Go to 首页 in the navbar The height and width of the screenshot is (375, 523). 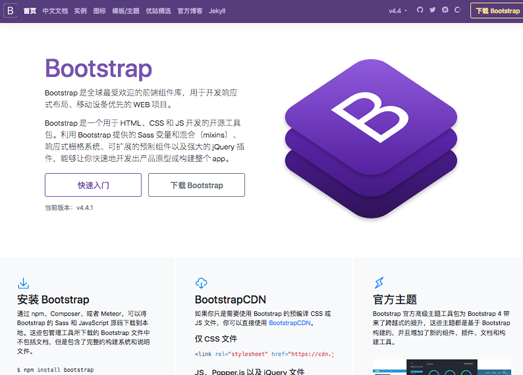[30, 11]
